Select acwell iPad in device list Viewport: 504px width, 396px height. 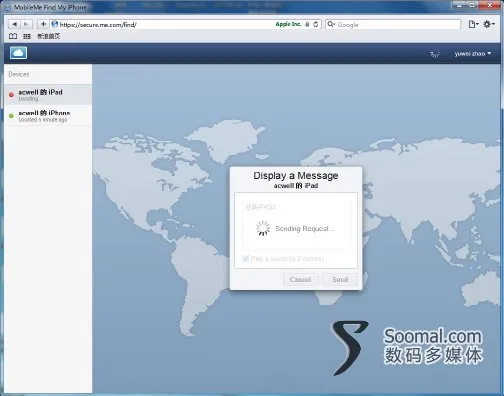[x=48, y=95]
